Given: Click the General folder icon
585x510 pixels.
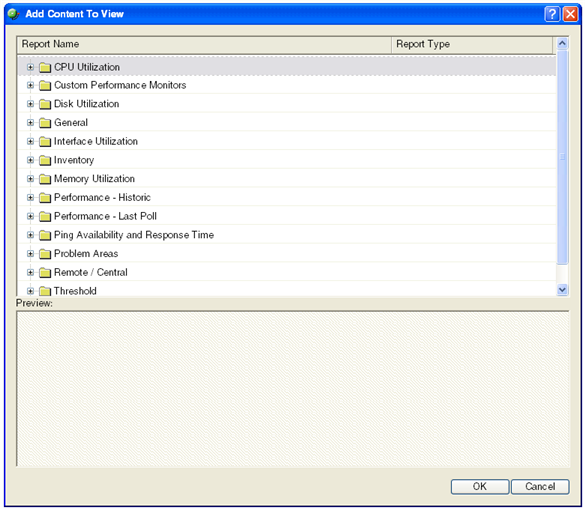Looking at the screenshot, I should point(45,123).
